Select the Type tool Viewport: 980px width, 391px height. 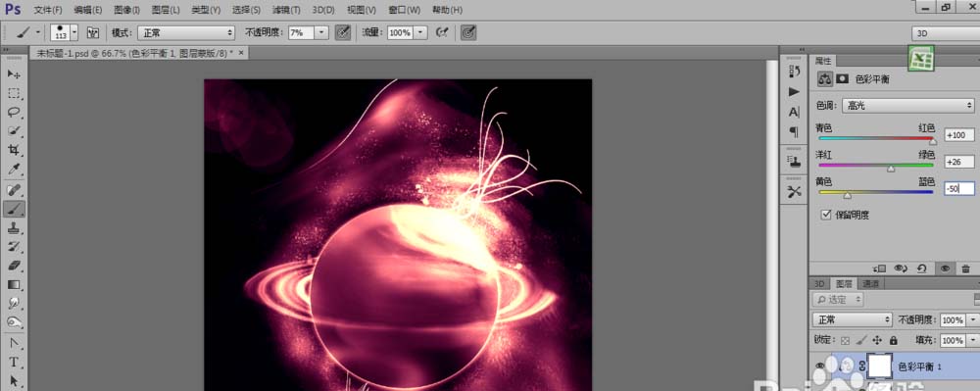pyautogui.click(x=14, y=363)
